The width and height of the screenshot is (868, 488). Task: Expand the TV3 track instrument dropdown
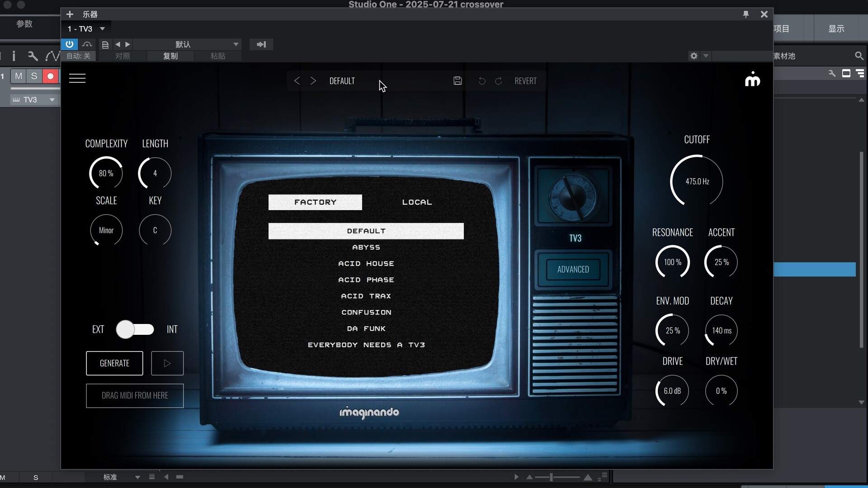point(52,100)
